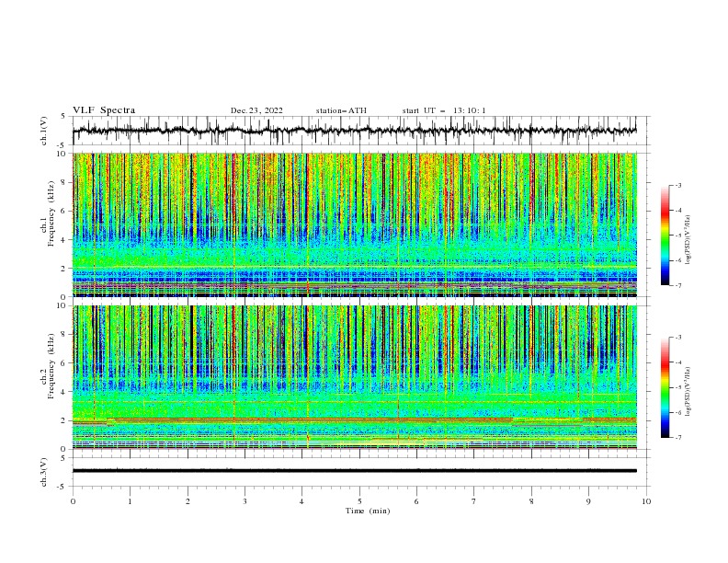
Task: Click the time axis tick label '5'
Action: point(359,501)
